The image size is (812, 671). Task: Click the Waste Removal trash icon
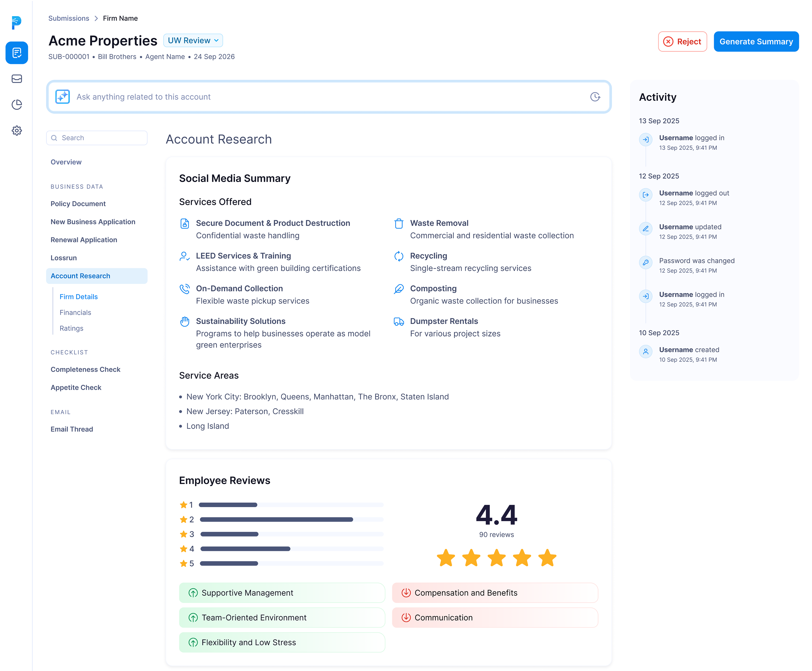(399, 223)
